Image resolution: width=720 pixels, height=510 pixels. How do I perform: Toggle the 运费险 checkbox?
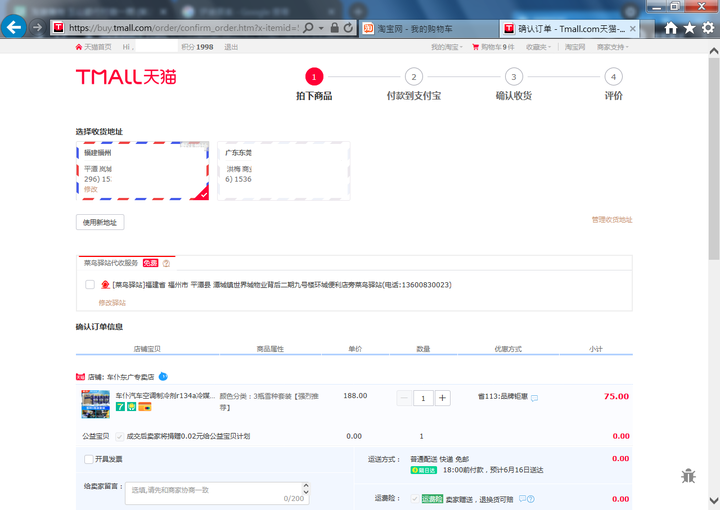[415, 499]
